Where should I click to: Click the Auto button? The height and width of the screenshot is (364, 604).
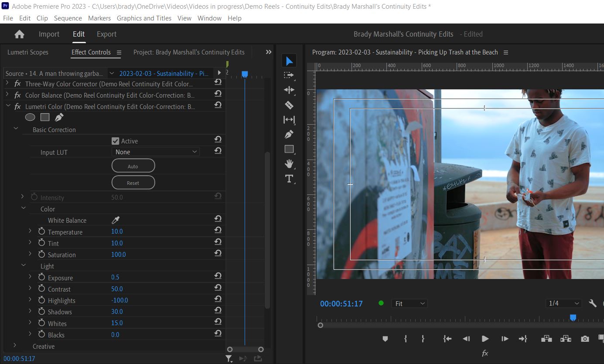tap(133, 166)
